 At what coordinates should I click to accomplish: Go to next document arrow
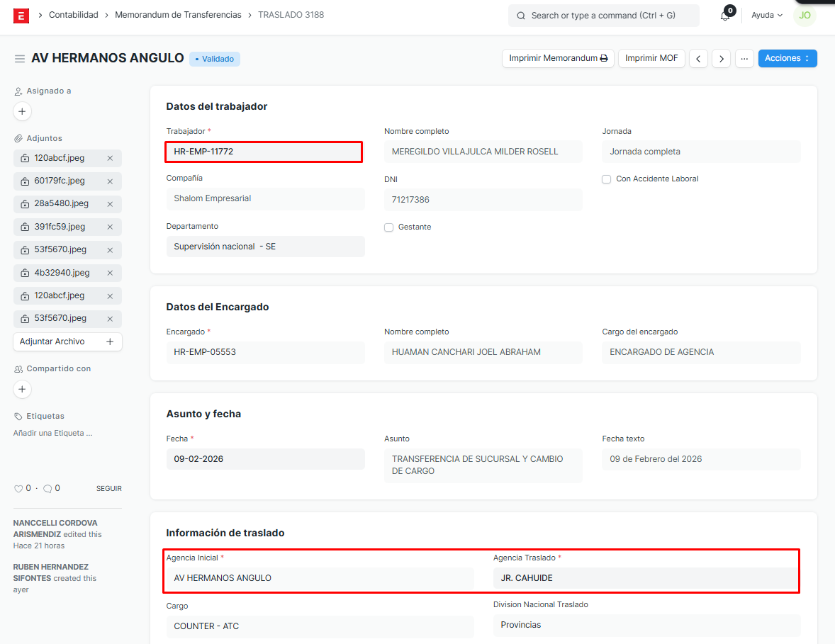721,59
